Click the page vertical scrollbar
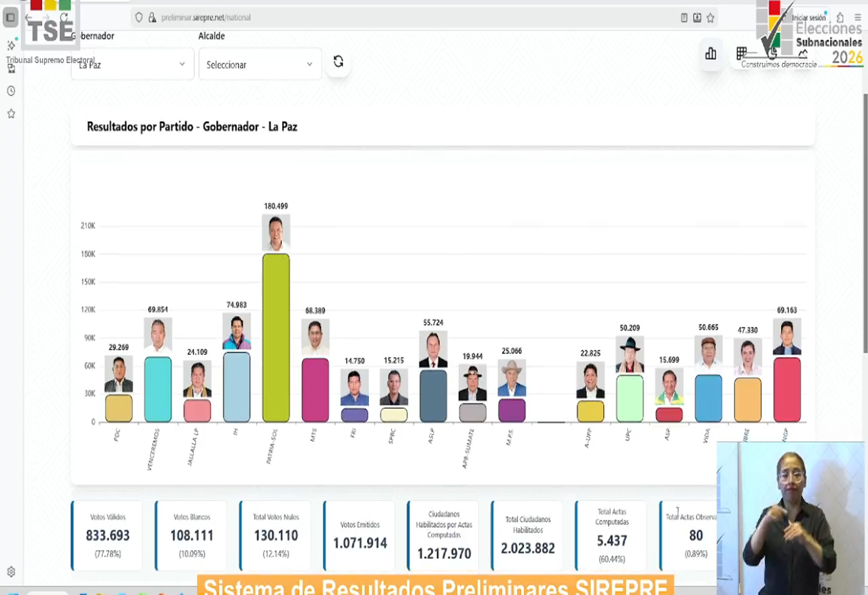 pos(865,224)
